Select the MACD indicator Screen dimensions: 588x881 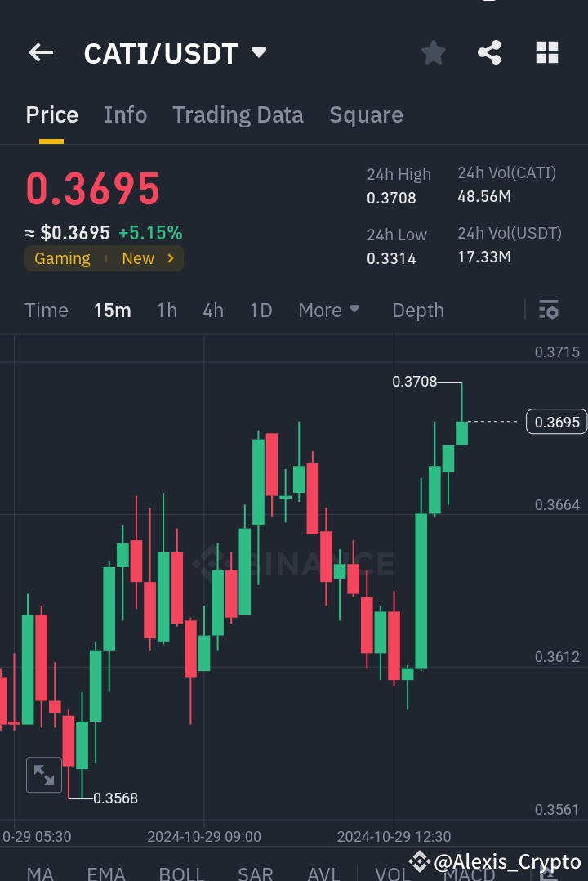tap(470, 874)
